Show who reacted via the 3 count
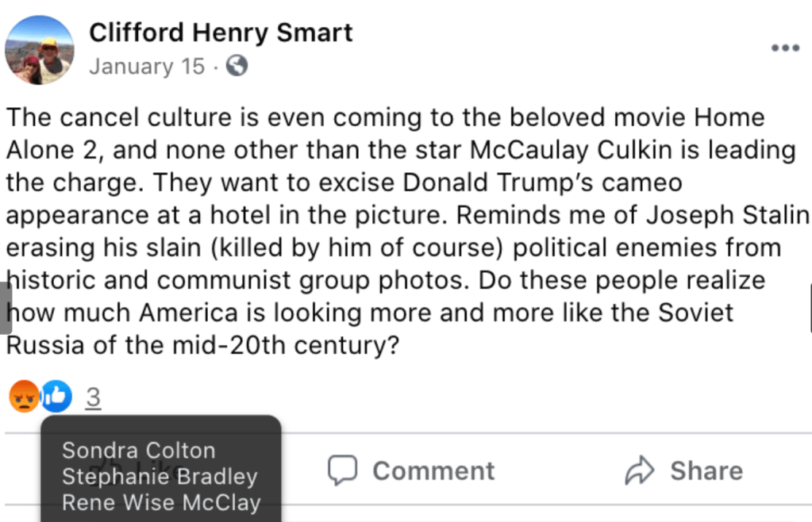This screenshot has width=812, height=522. [94, 397]
